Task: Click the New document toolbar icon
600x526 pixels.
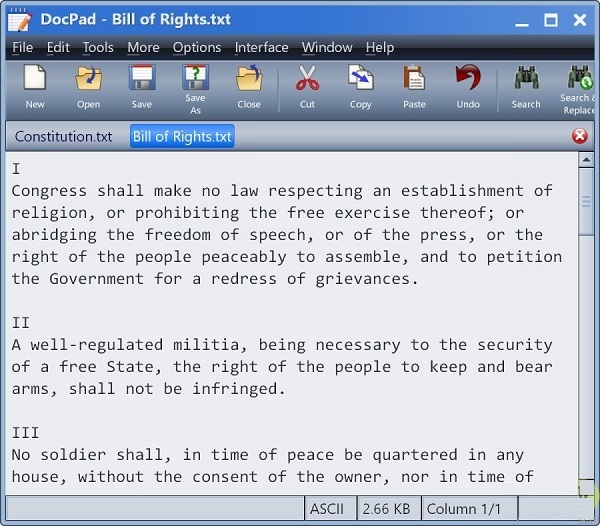Action: (35, 84)
